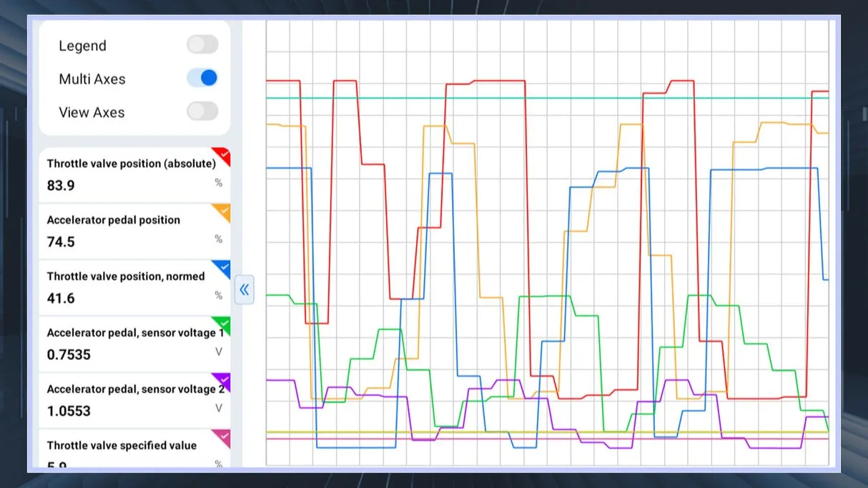Select the Accelerator pedal, sensor voltage 1 label
The width and height of the screenshot is (868, 488).
coord(136,333)
